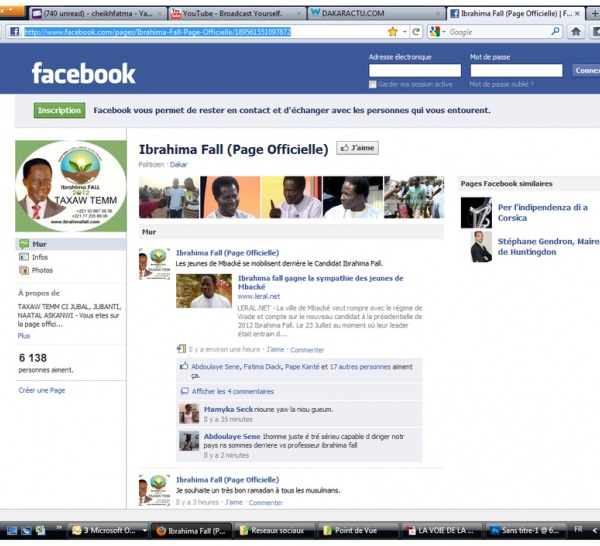Open Mamyka Seck's comment avatar
This screenshot has width=600, height=546.
coord(189,414)
